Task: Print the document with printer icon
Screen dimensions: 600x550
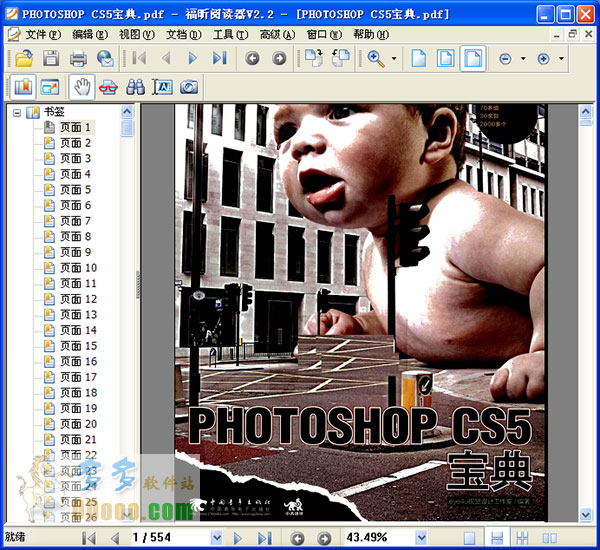Action: point(78,59)
